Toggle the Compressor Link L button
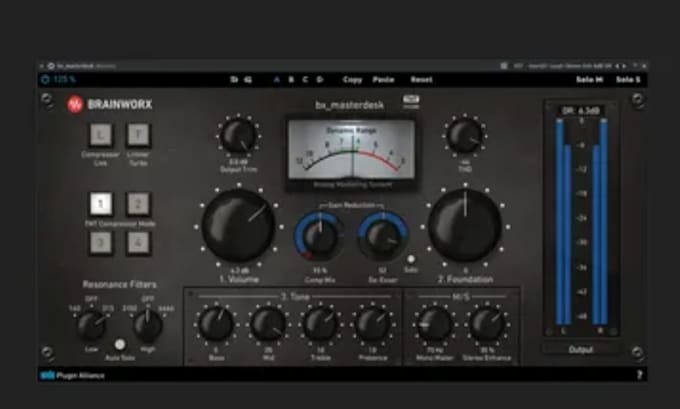The height and width of the screenshot is (409, 680). click(x=101, y=135)
